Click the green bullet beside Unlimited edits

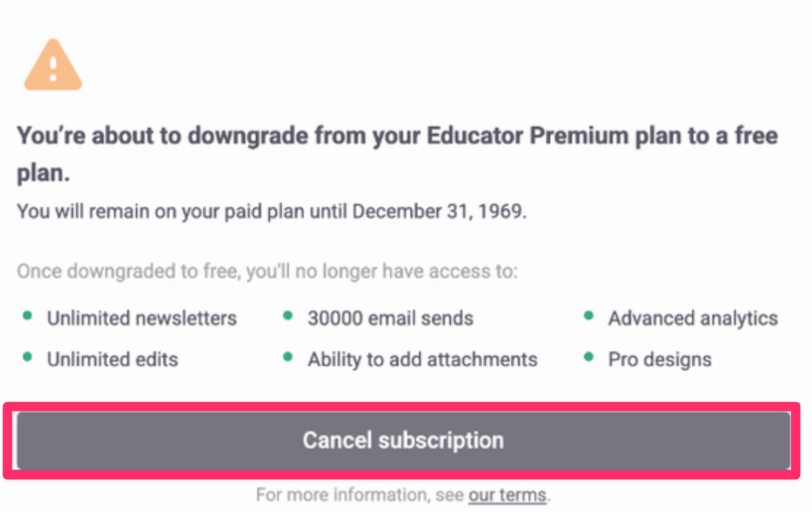coord(27,357)
